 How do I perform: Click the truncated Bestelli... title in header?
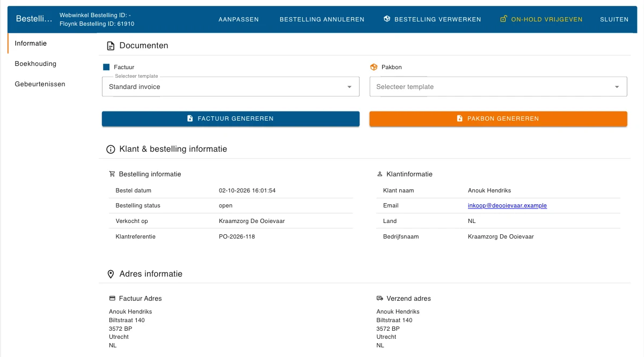tap(34, 19)
